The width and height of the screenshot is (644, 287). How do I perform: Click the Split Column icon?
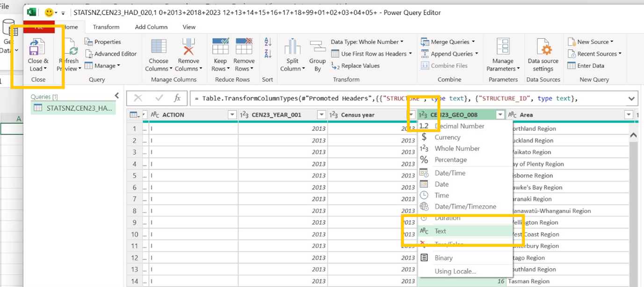[x=293, y=47]
